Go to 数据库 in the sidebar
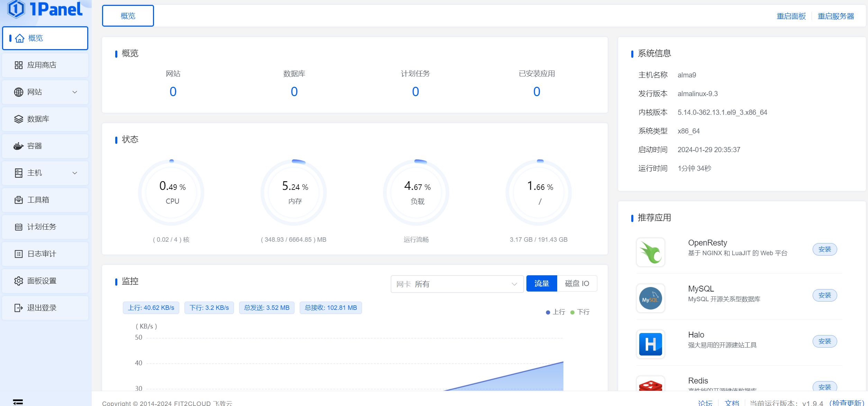The height and width of the screenshot is (406, 868). tap(45, 119)
